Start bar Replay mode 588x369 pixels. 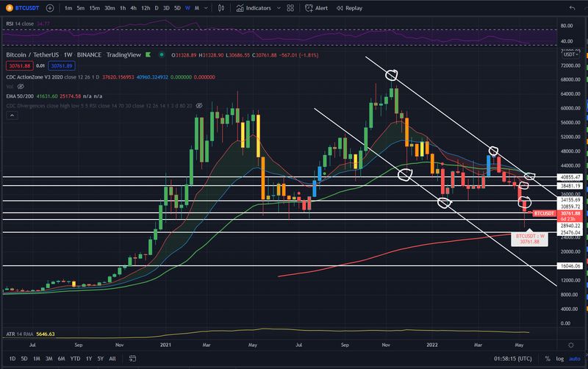point(349,8)
